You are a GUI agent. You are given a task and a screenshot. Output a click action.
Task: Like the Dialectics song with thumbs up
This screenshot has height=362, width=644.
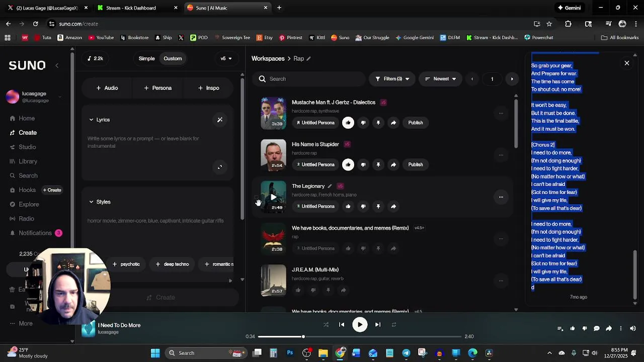click(x=348, y=123)
